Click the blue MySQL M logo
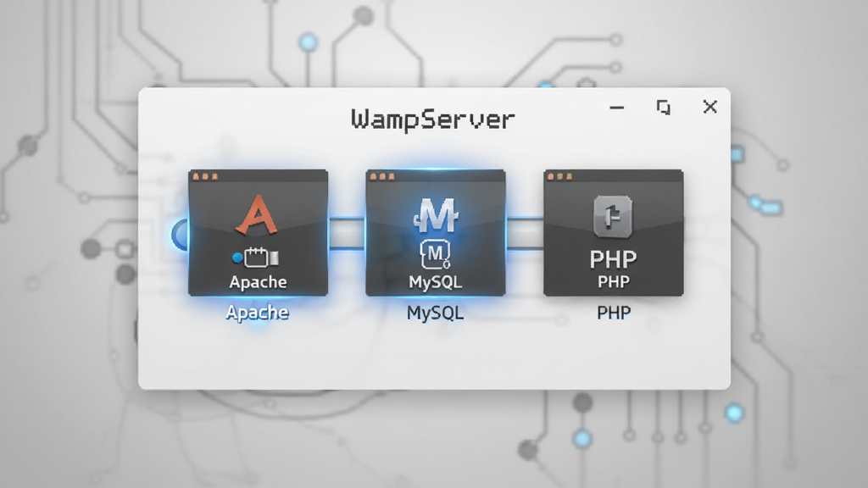 pos(436,214)
